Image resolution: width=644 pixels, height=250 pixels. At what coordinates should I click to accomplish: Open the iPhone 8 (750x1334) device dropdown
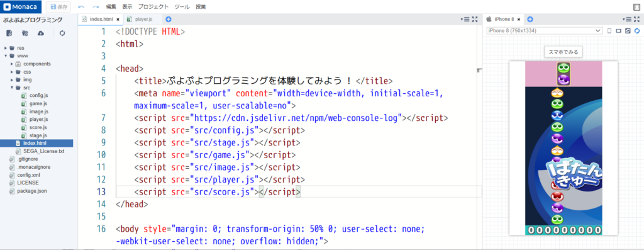click(x=544, y=30)
